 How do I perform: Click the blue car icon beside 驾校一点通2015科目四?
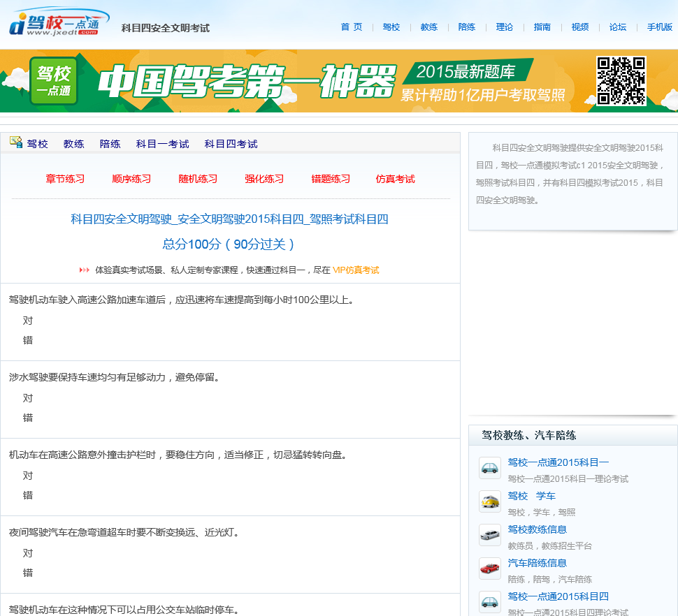(x=489, y=602)
